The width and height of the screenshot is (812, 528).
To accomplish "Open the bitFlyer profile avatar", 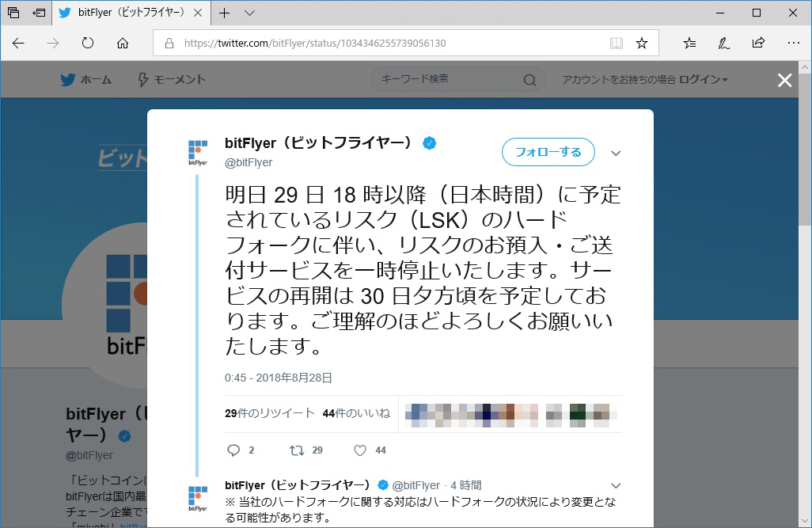I will 196,152.
